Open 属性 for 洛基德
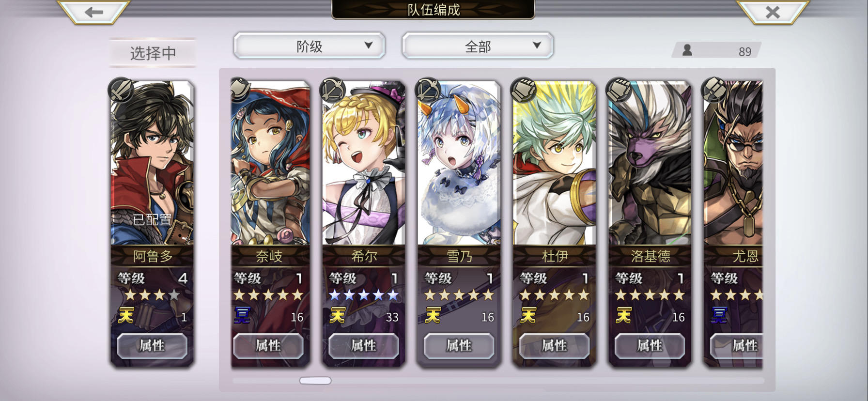The width and height of the screenshot is (868, 401). 650,345
